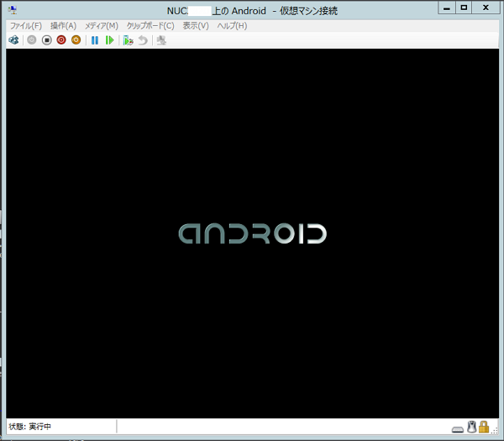Maximize the virtual machine connection window

coord(464,8)
